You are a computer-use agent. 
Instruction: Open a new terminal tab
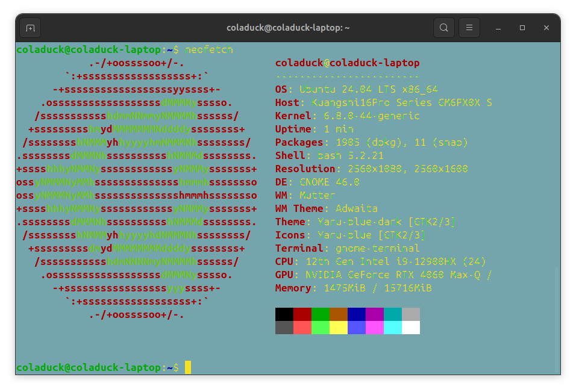30,28
